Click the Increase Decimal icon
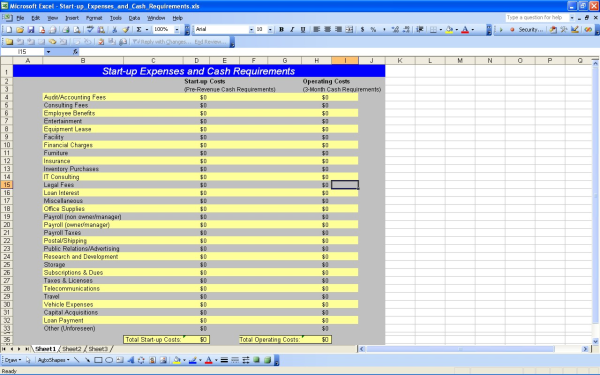The height and width of the screenshot is (375, 600). pyautogui.click(x=395, y=29)
